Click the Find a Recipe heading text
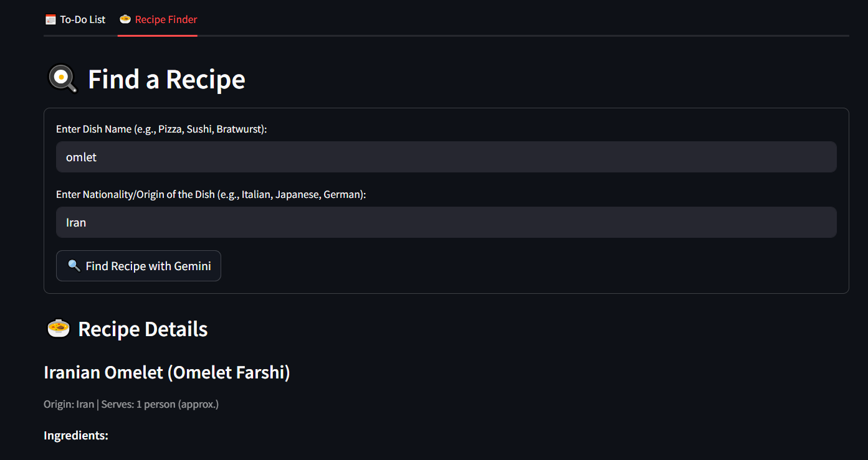This screenshot has height=460, width=868. [166, 79]
